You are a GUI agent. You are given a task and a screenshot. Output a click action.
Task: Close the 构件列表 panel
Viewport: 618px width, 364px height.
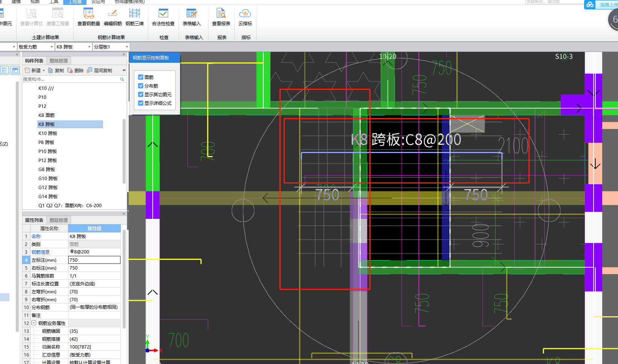click(124, 55)
